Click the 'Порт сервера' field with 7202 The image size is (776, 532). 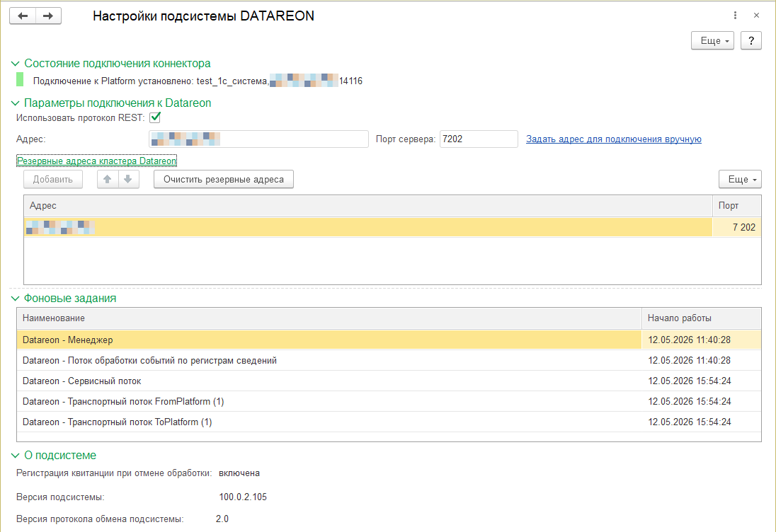tap(479, 139)
